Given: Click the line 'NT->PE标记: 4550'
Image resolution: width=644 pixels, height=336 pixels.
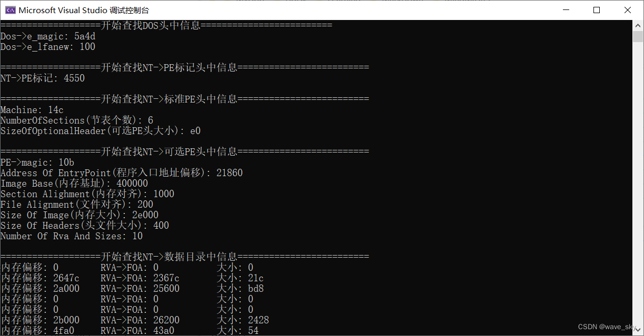Looking at the screenshot, I should pyautogui.click(x=43, y=78).
